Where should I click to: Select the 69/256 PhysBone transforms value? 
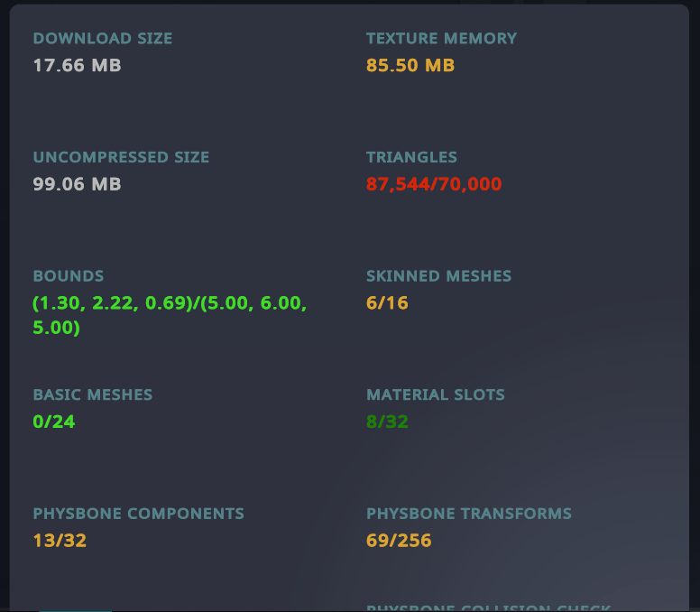pyautogui.click(x=399, y=541)
